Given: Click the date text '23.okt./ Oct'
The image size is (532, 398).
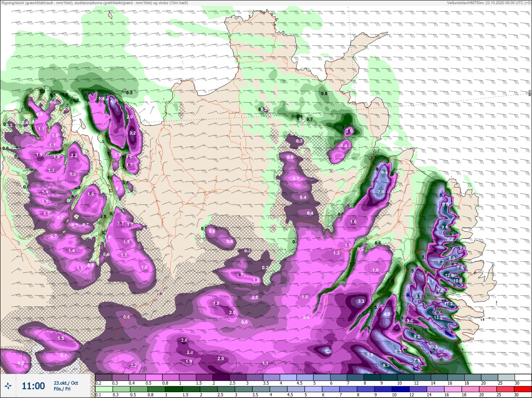Looking at the screenshot, I should 65,383.
